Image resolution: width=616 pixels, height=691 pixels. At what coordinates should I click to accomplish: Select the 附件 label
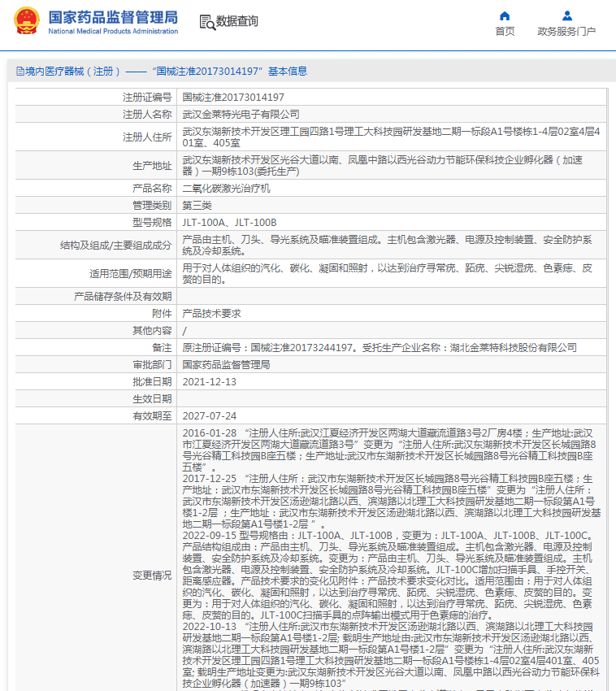click(x=162, y=314)
